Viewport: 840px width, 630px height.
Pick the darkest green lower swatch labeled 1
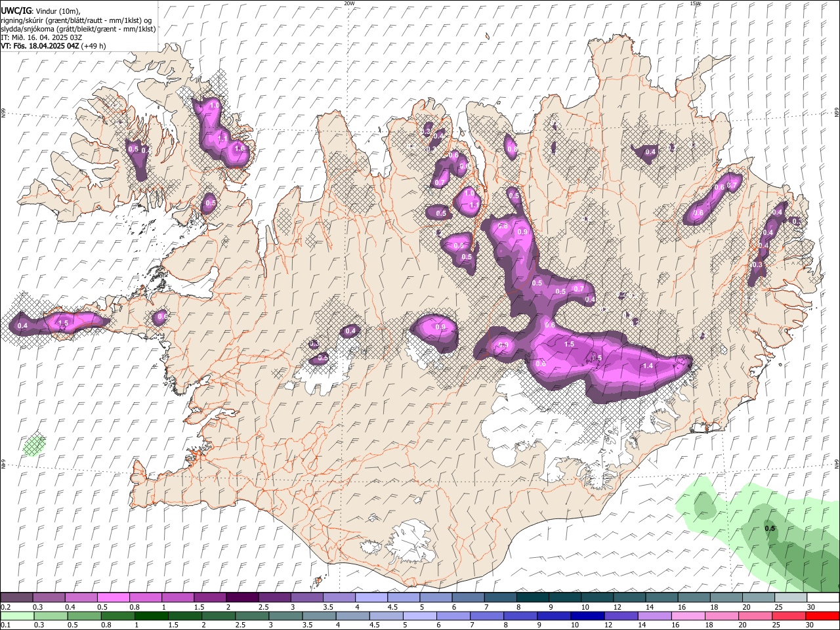pos(152,616)
